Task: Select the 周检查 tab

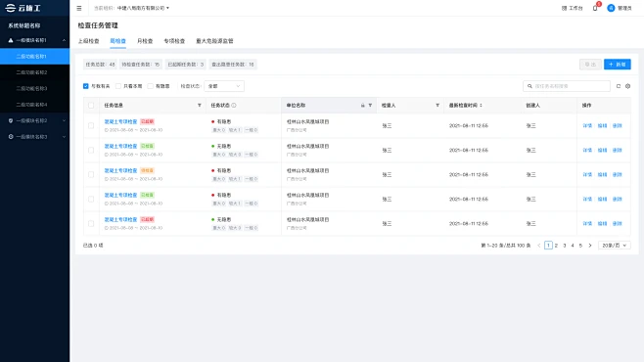Action: pos(117,41)
